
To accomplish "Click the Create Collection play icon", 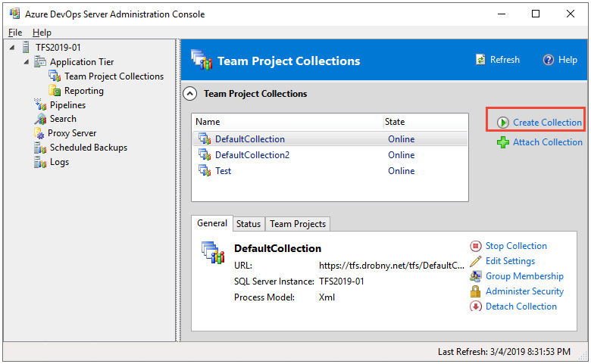I will 503,123.
